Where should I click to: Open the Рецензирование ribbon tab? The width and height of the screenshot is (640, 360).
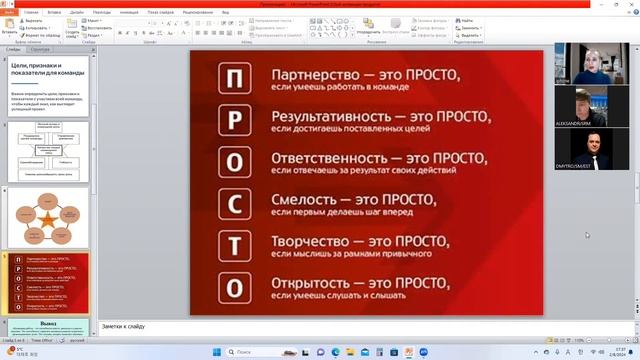[198, 13]
